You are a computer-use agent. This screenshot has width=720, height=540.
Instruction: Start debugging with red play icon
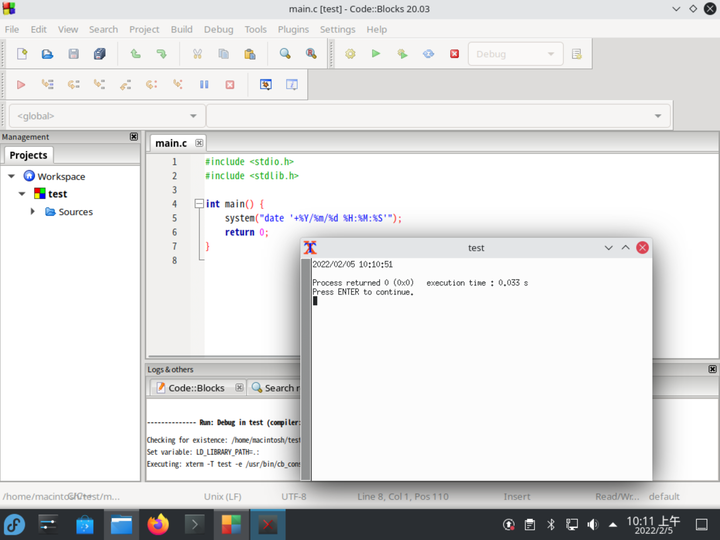click(21, 84)
